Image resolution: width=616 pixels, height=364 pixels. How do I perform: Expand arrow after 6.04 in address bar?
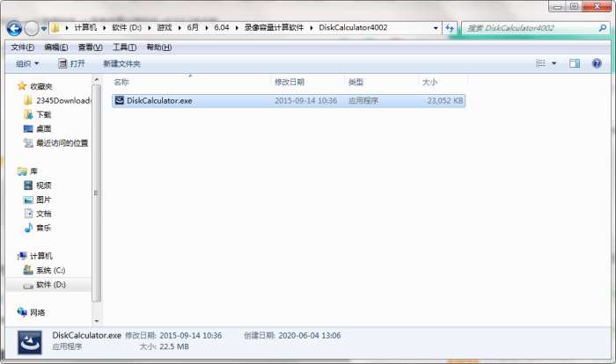[237, 28]
